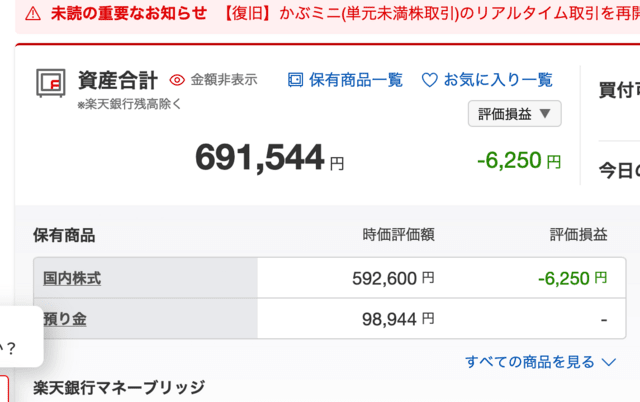Click the triangle arrow in 評価損益 dropdown
The width and height of the screenshot is (640, 402).
pyautogui.click(x=544, y=114)
